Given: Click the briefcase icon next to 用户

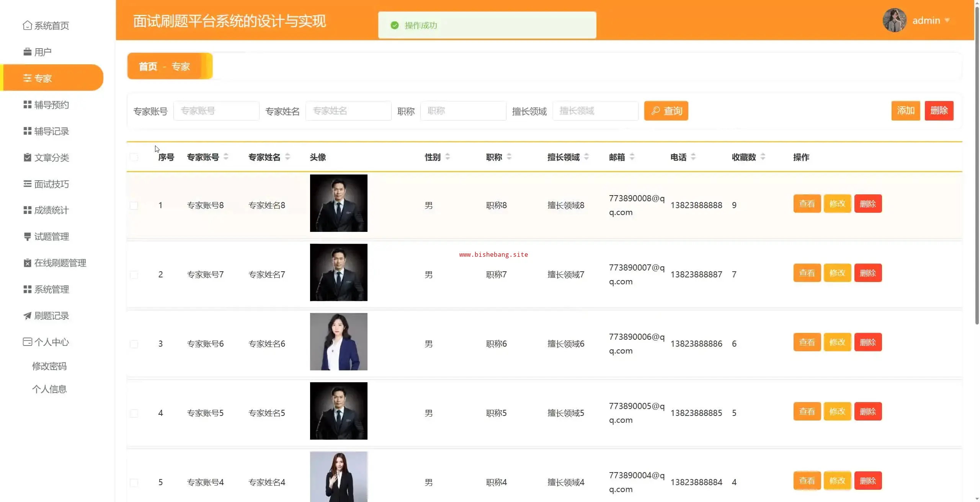Looking at the screenshot, I should [27, 52].
